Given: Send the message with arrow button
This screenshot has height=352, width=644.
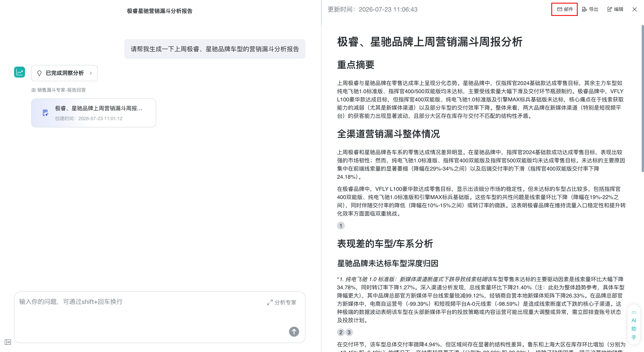Looking at the screenshot, I should (294, 332).
